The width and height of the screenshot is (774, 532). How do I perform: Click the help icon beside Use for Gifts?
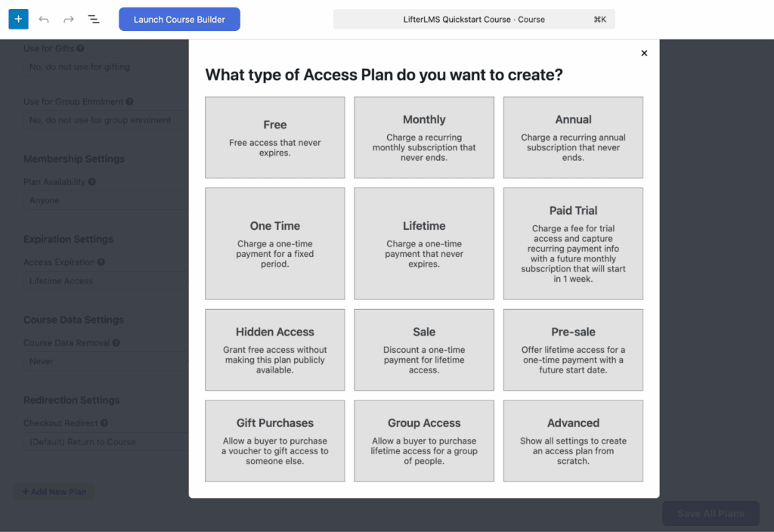pos(80,48)
